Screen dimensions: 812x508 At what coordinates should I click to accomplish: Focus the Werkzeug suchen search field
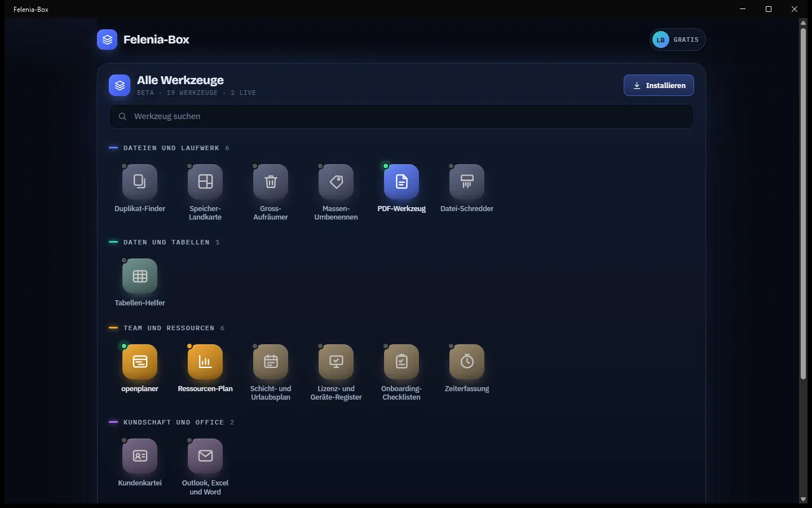pos(401,116)
